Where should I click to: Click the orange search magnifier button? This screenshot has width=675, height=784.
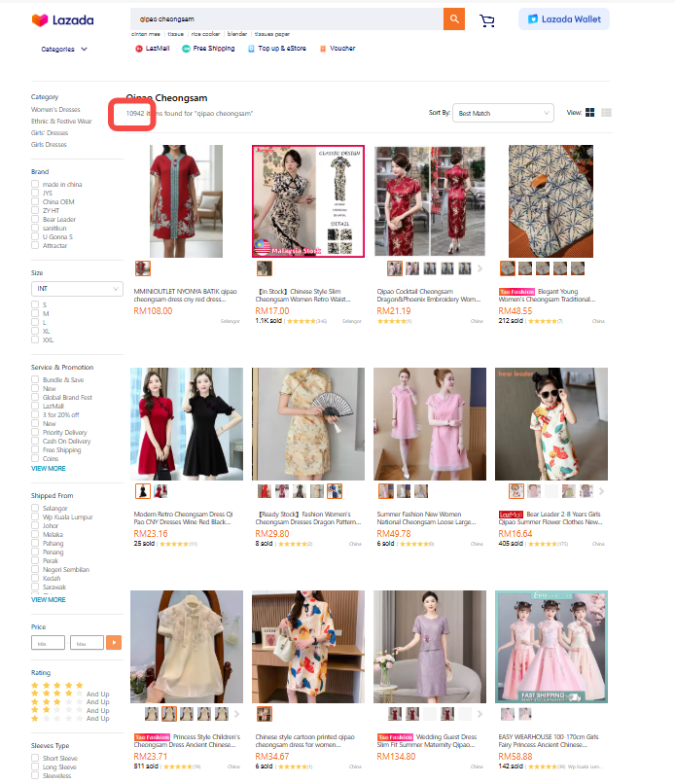coord(453,19)
